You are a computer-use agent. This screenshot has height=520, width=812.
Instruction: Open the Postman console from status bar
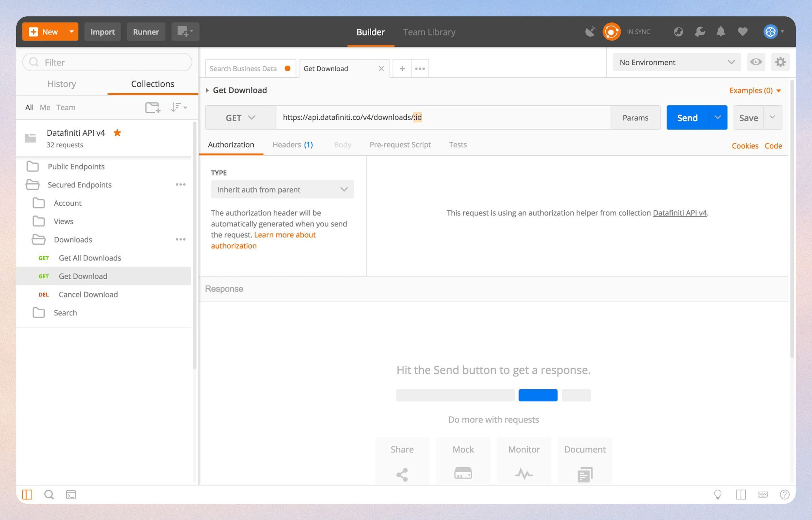click(x=71, y=494)
